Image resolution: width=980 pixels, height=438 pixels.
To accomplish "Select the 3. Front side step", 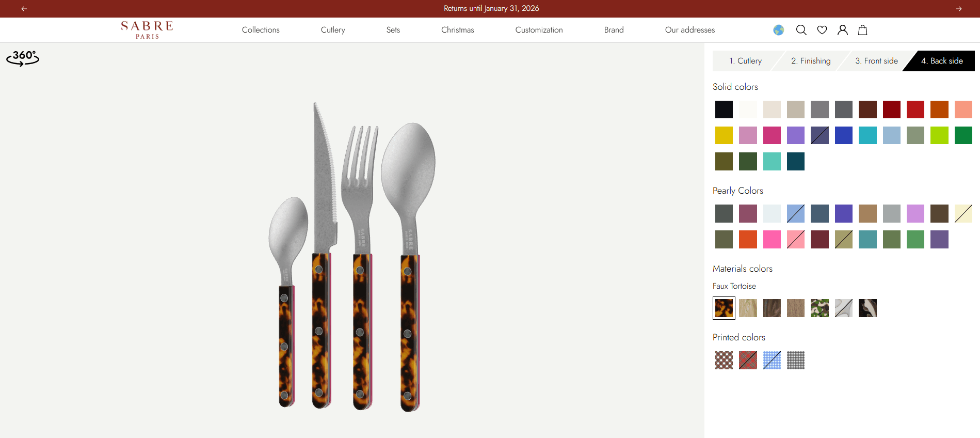I will (876, 61).
